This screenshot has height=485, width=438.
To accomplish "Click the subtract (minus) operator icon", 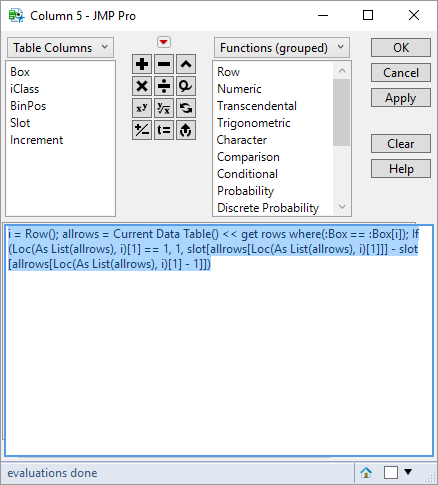I will click(164, 64).
